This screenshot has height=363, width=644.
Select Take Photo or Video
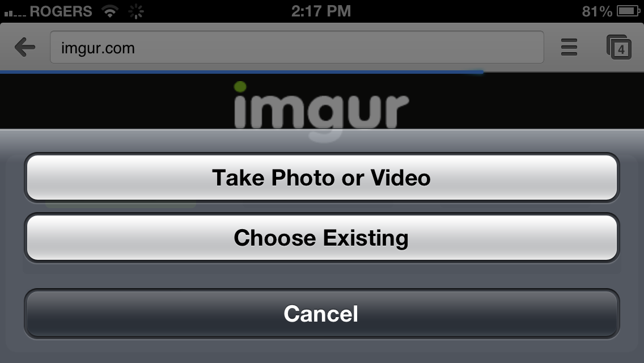click(321, 178)
